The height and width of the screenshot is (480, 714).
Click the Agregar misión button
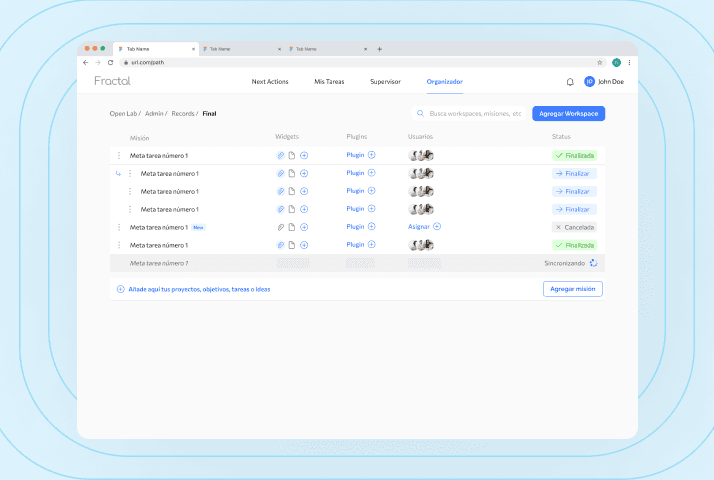(x=572, y=289)
